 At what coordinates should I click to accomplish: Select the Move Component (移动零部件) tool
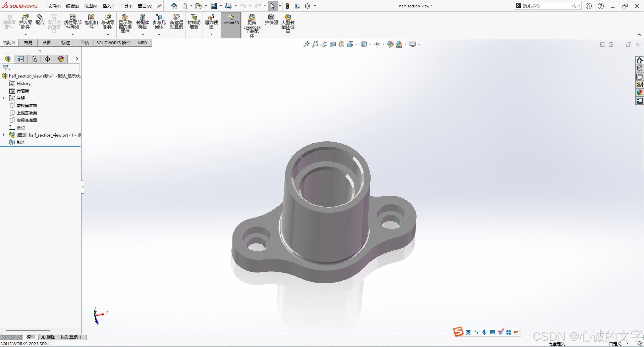tap(108, 21)
